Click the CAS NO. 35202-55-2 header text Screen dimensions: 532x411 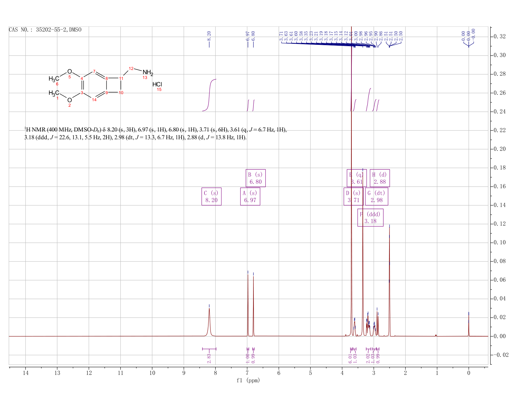coord(45,30)
